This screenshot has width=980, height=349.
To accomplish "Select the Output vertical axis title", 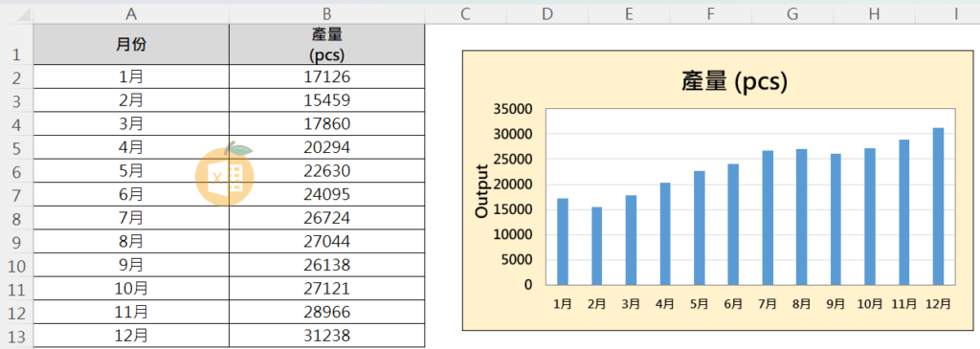I will [481, 191].
